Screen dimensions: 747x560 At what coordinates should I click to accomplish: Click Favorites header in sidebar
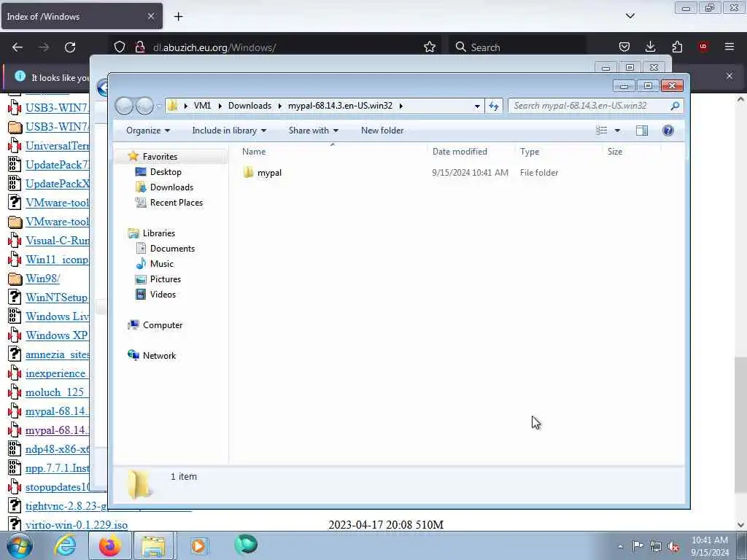[x=160, y=157]
